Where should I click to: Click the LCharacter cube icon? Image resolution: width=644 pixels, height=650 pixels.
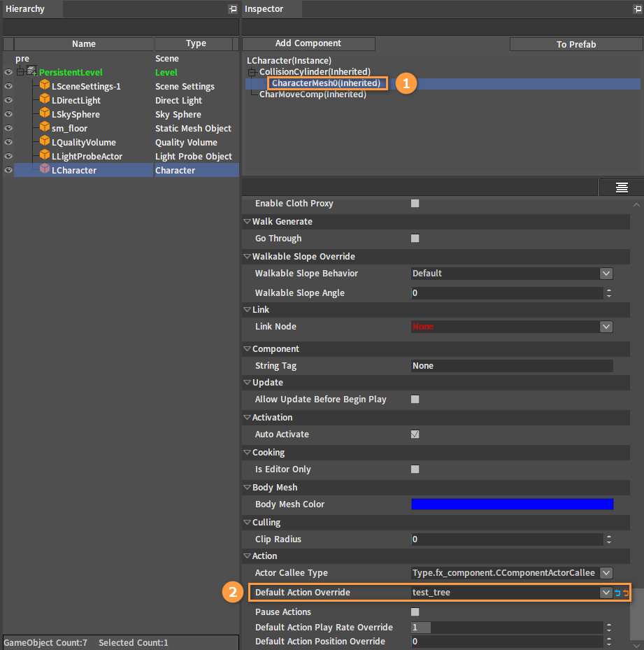tap(45, 169)
